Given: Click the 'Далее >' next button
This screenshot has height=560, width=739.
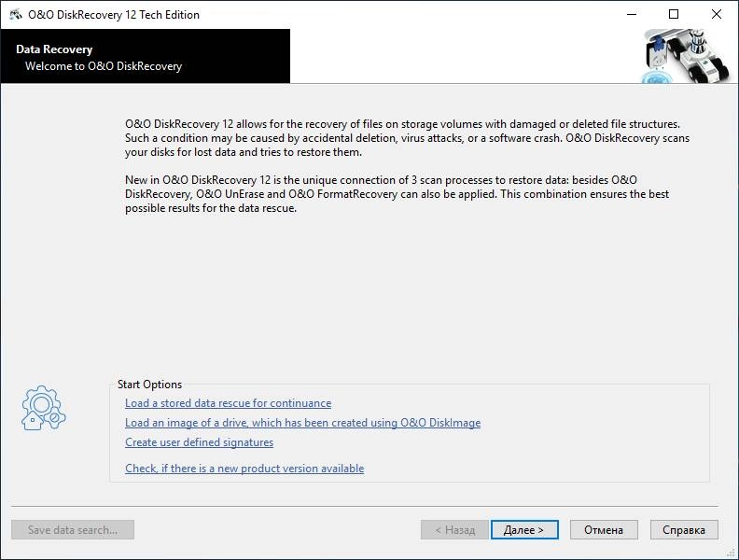Looking at the screenshot, I should [524, 530].
